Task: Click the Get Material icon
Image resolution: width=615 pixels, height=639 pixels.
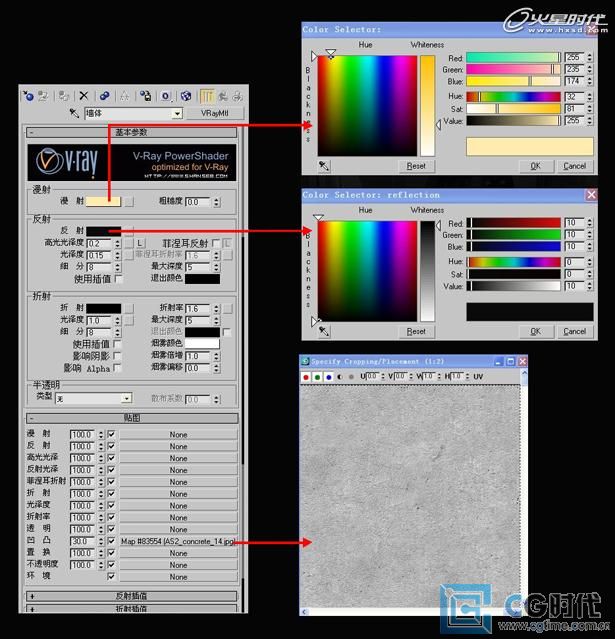Action: [28, 96]
